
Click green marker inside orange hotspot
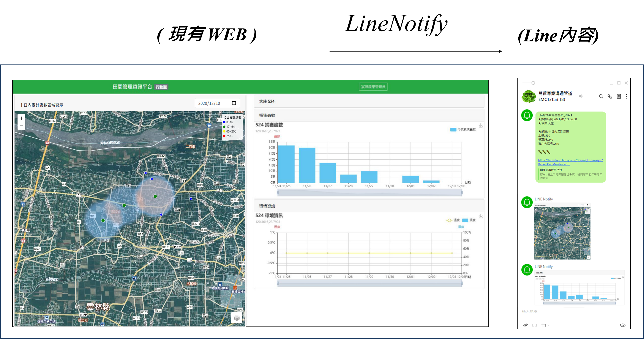pyautogui.click(x=155, y=196)
